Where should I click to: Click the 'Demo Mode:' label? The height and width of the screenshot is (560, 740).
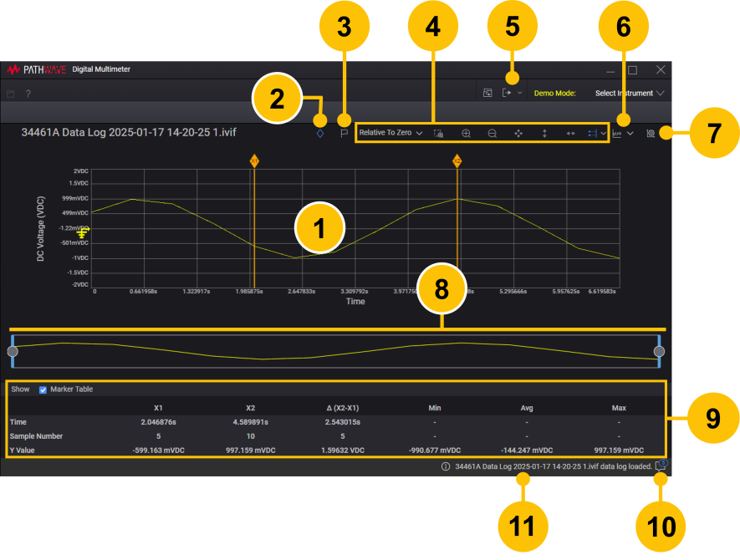[555, 94]
